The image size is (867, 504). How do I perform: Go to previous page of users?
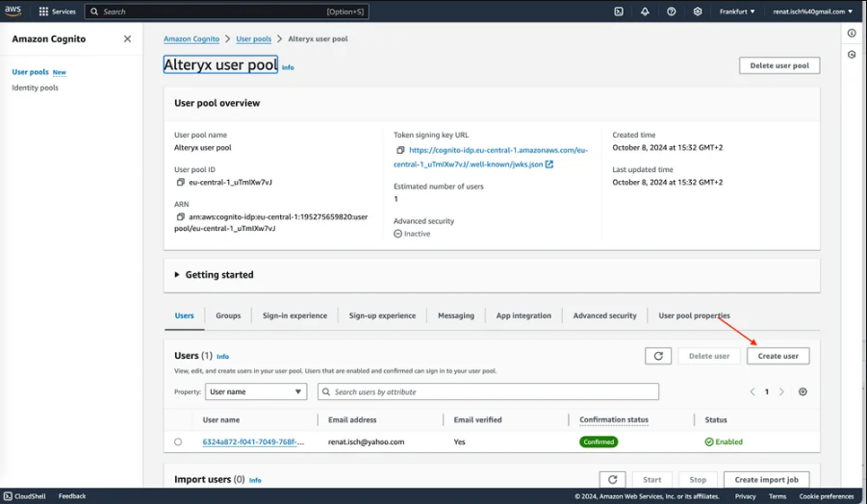pos(752,391)
